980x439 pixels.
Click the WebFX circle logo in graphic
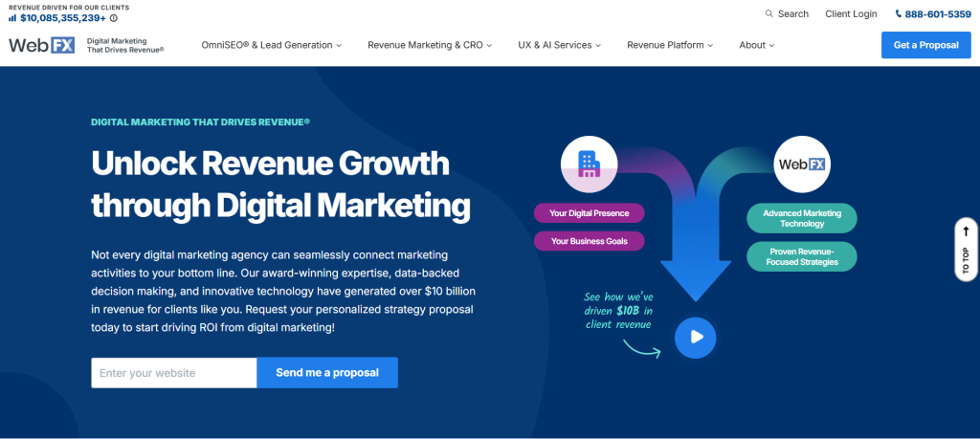click(x=801, y=164)
